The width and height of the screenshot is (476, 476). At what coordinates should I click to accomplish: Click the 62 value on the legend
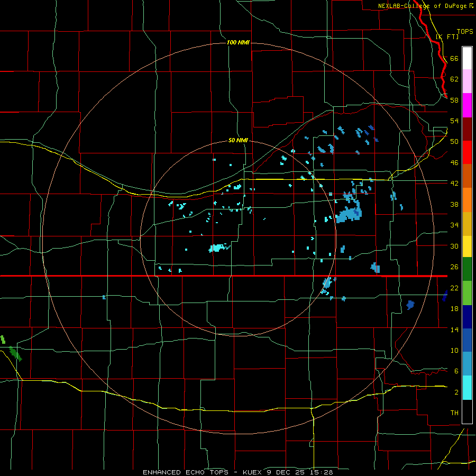coord(454,79)
